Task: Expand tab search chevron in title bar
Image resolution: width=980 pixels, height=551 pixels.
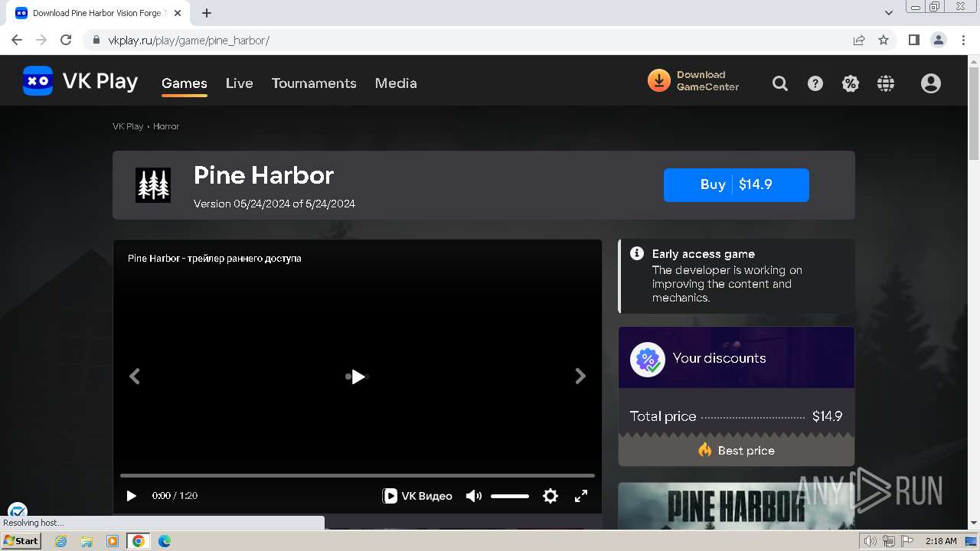Action: 889,13
